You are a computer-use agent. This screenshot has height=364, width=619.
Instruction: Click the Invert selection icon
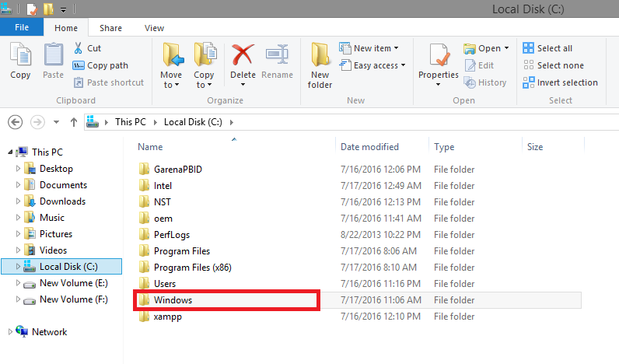[x=528, y=82]
